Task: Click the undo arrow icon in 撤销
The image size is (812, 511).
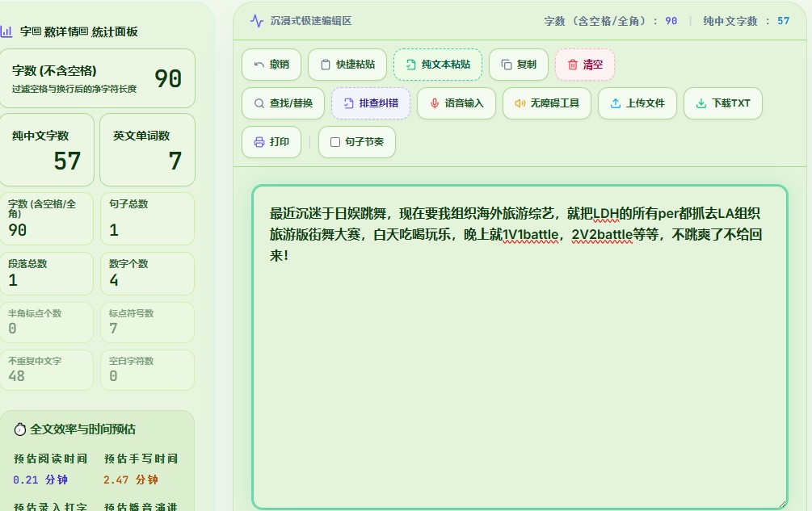Action: [259, 65]
